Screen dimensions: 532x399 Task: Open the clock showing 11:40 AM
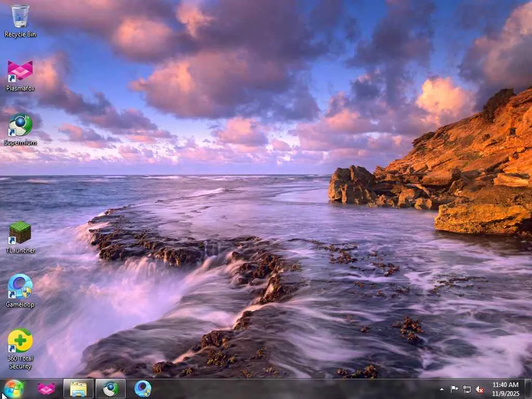[x=506, y=389]
